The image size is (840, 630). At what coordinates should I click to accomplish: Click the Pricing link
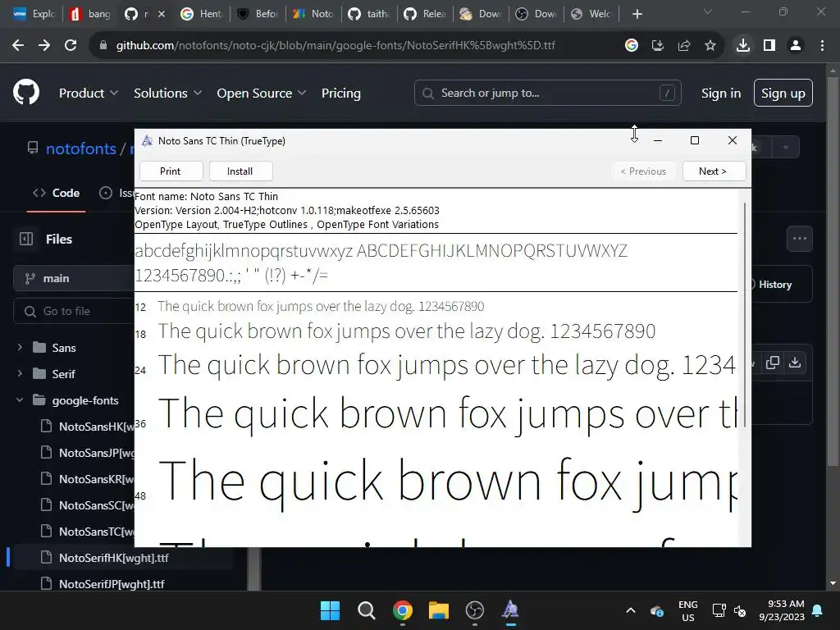coord(340,94)
